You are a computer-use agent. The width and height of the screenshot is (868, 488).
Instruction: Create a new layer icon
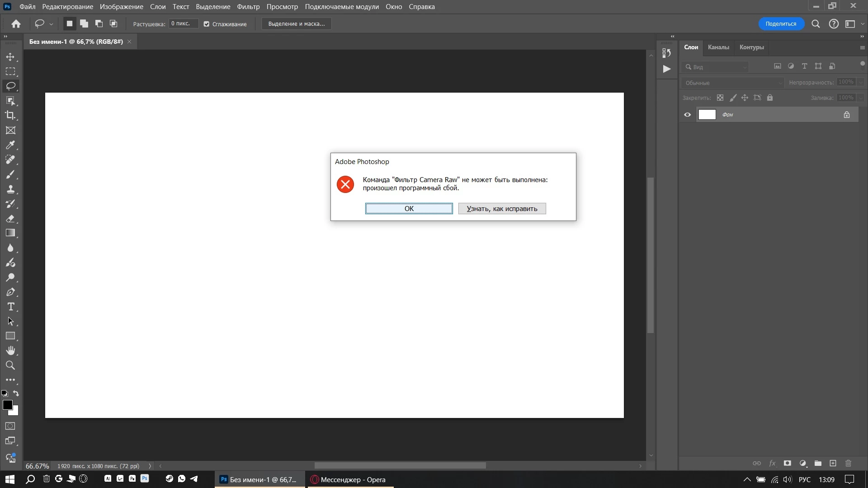point(833,463)
